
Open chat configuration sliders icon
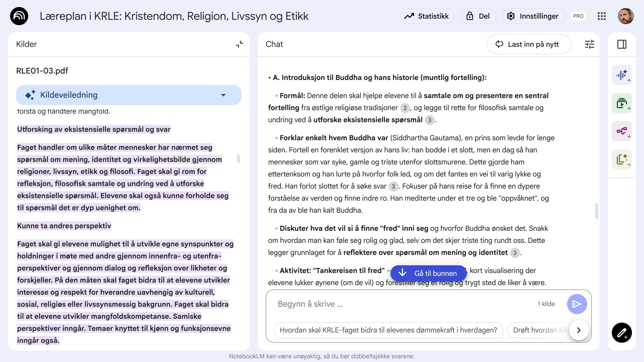(x=589, y=44)
